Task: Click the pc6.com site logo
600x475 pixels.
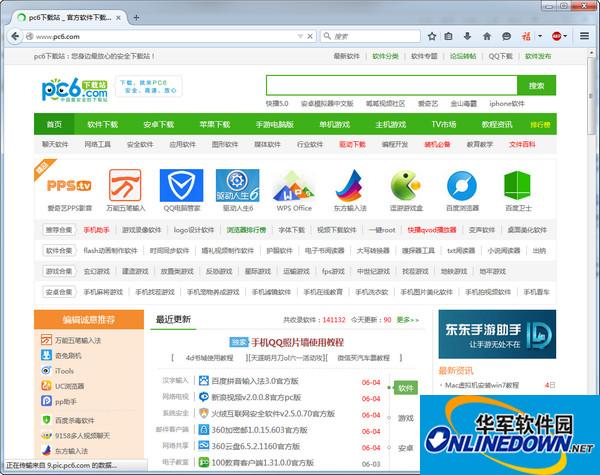Action: point(75,90)
